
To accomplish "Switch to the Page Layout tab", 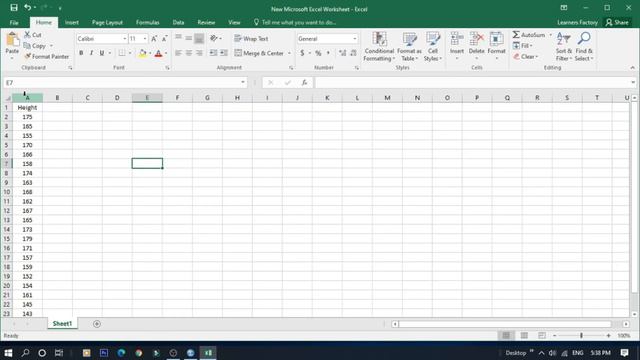I will click(x=107, y=22).
